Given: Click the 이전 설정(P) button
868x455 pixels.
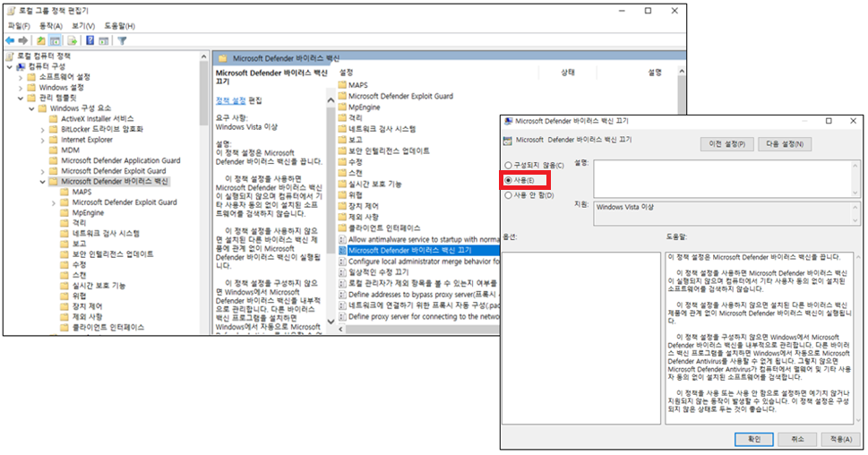Looking at the screenshot, I should point(726,144).
